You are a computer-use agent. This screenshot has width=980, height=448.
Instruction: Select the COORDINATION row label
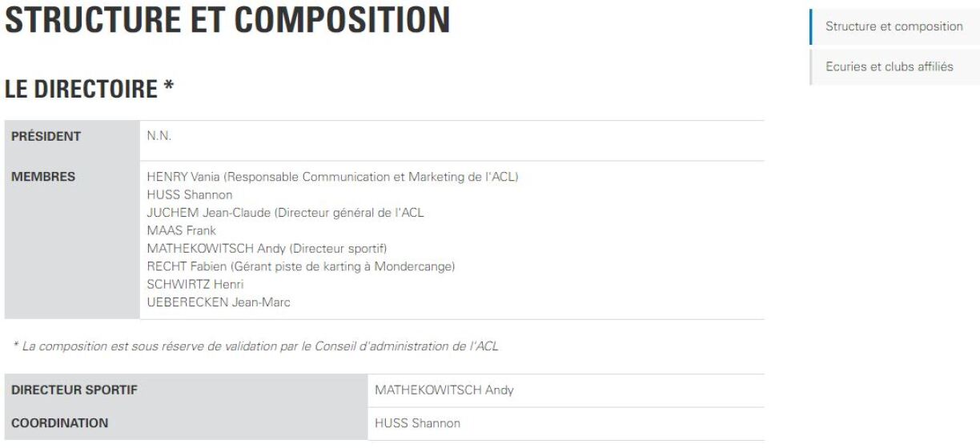point(59,423)
